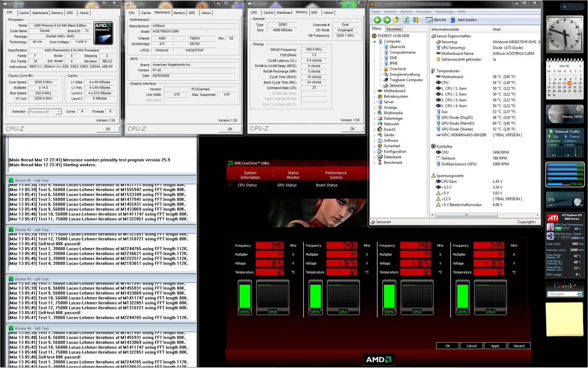Click the EVEREST users toolbar icon

coord(416,20)
